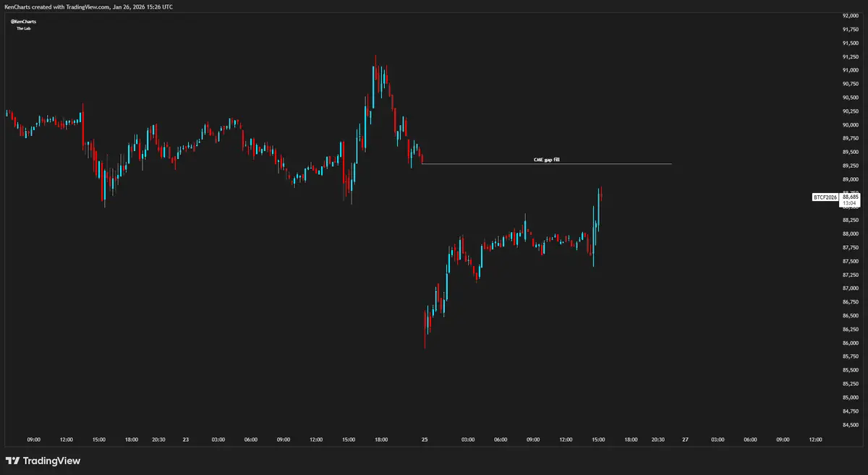
Task: Select the 86,750 price axis label
Action: (x=851, y=302)
